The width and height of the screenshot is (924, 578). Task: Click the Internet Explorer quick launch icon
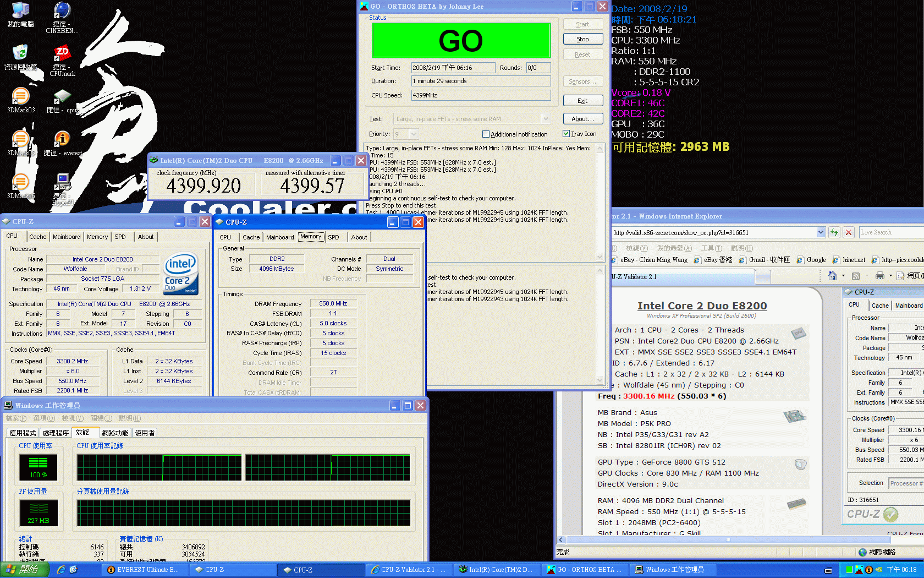[61, 570]
